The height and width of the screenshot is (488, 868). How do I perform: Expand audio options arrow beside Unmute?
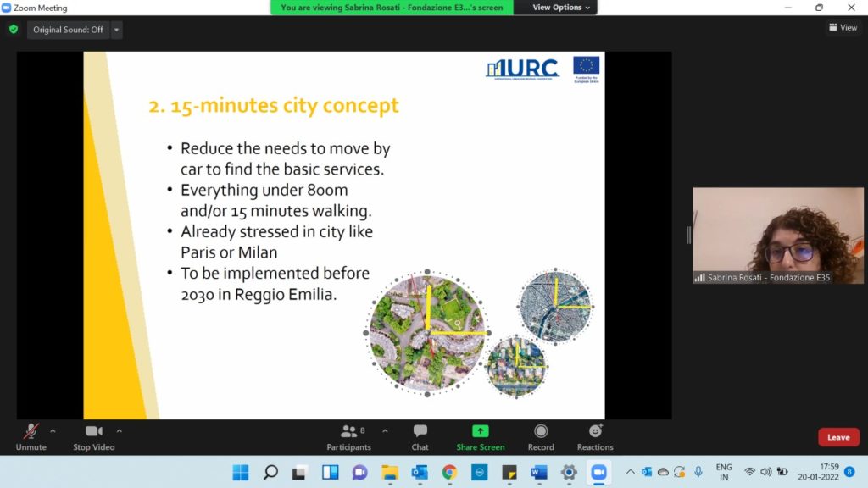point(53,430)
